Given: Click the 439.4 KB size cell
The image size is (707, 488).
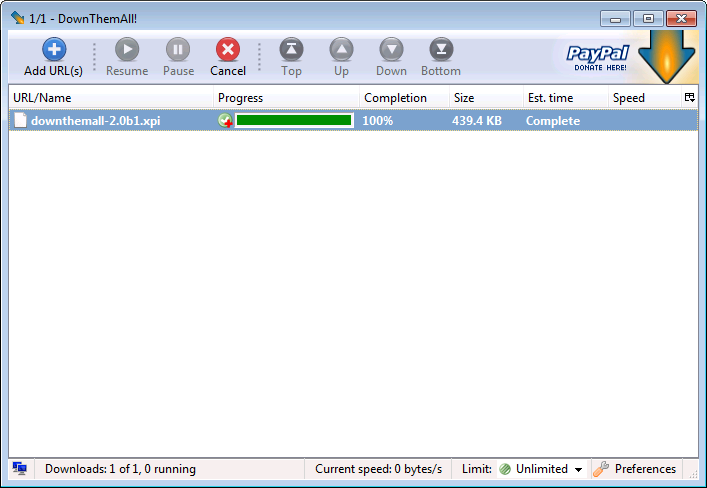Looking at the screenshot, I should [477, 121].
